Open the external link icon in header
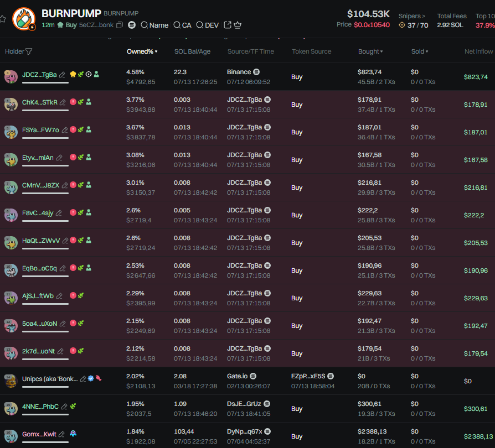 click(x=228, y=25)
